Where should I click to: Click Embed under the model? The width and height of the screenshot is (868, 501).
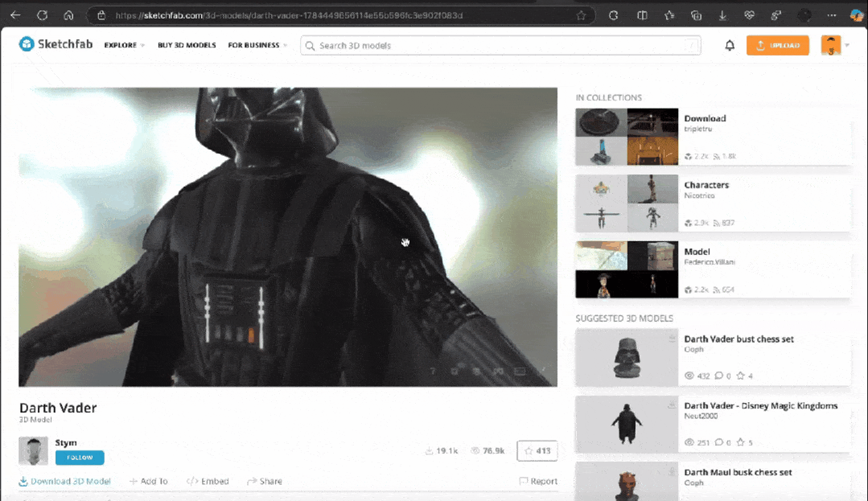click(x=208, y=481)
